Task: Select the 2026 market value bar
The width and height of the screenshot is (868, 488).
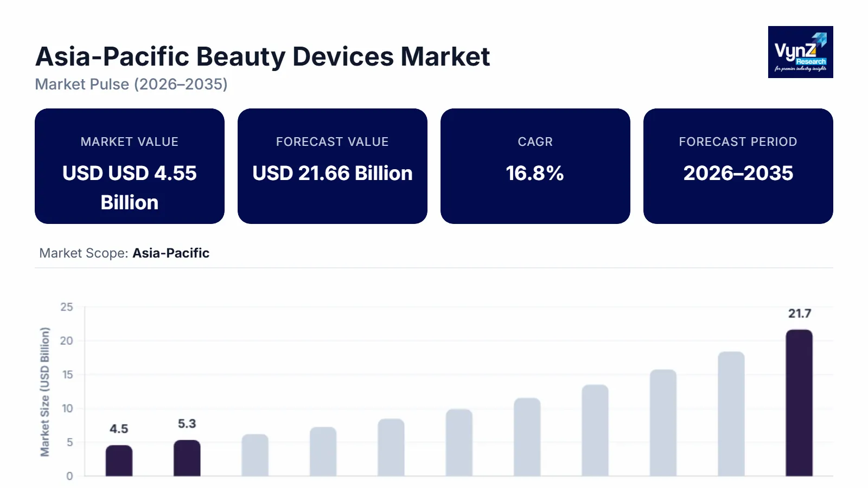Action: pos(118,461)
